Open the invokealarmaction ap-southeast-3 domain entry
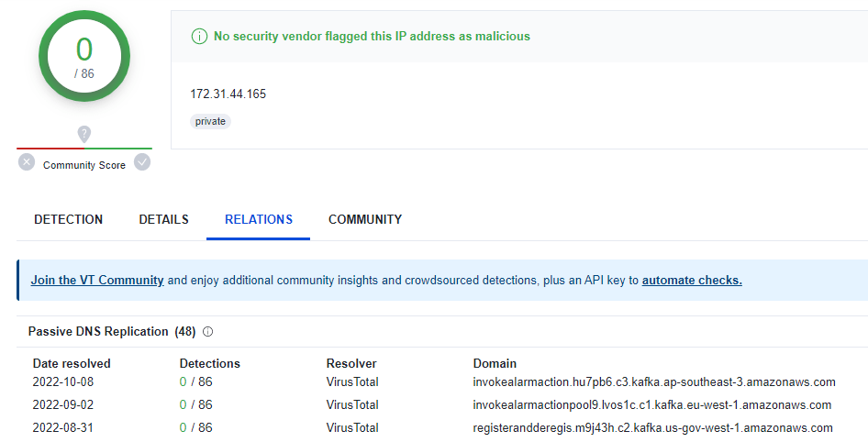Image resolution: width=868 pixels, height=442 pixels. [654, 382]
